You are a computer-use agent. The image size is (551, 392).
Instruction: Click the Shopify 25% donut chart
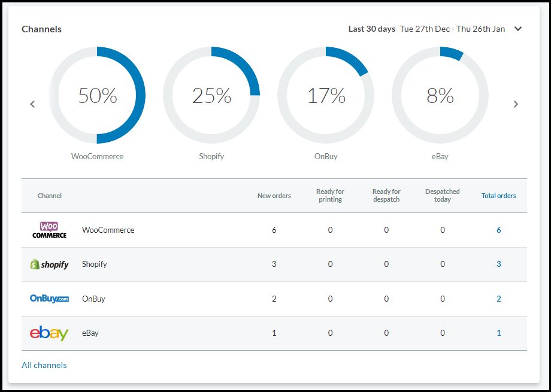(x=211, y=95)
